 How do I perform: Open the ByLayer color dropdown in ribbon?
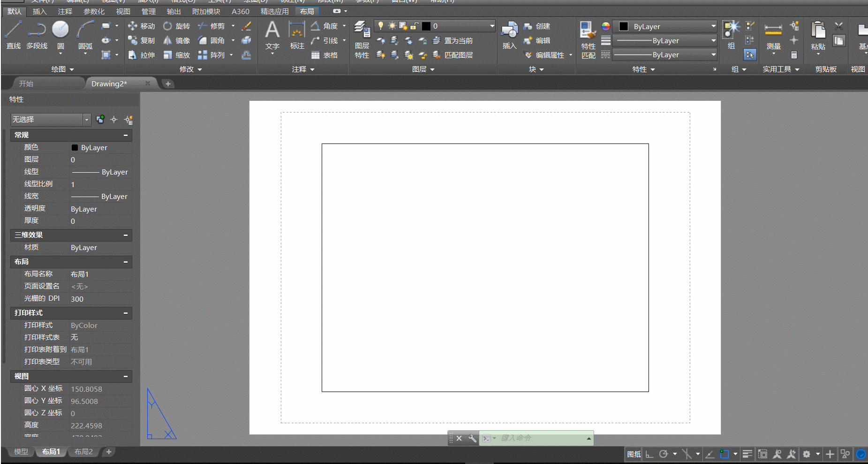pyautogui.click(x=665, y=27)
